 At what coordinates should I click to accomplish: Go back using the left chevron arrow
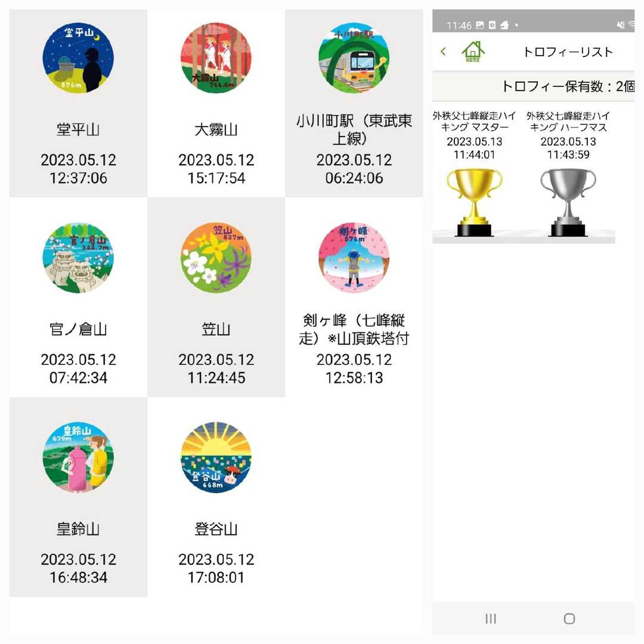(443, 51)
